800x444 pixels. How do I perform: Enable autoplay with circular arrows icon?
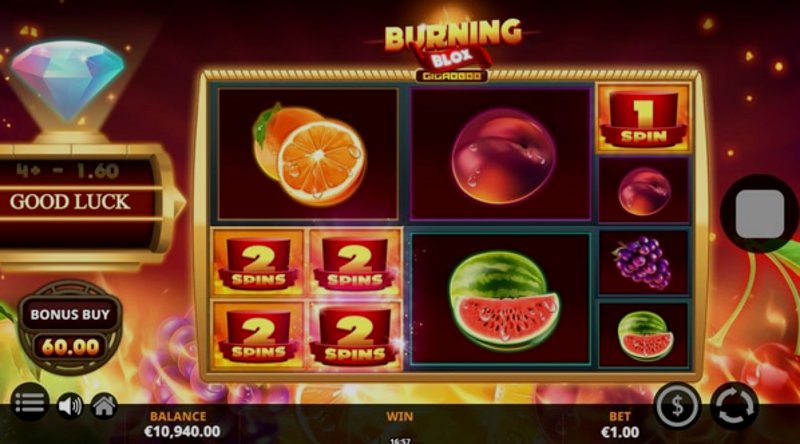click(x=734, y=406)
